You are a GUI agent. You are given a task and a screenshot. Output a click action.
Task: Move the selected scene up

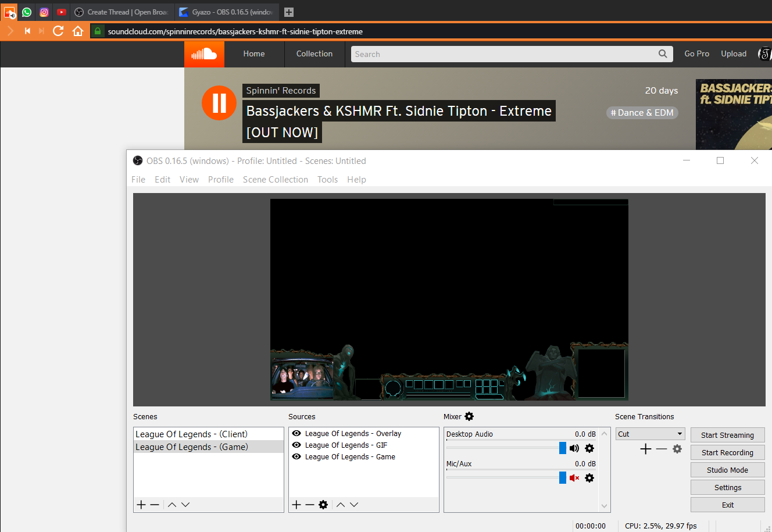[x=172, y=505]
